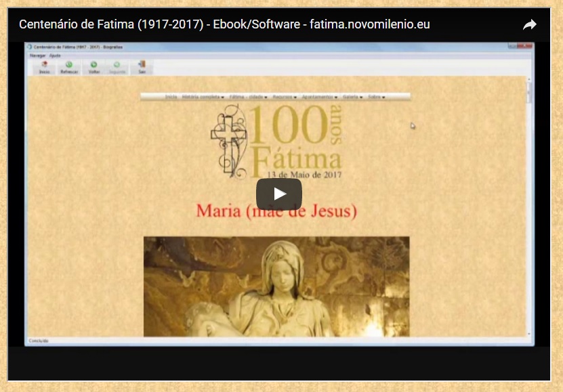This screenshot has height=392, width=563.
Task: Select Início in the page navigation bar
Action: click(x=171, y=97)
